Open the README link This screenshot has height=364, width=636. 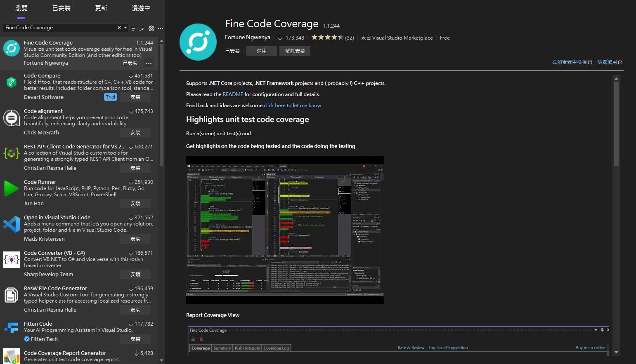pos(233,94)
